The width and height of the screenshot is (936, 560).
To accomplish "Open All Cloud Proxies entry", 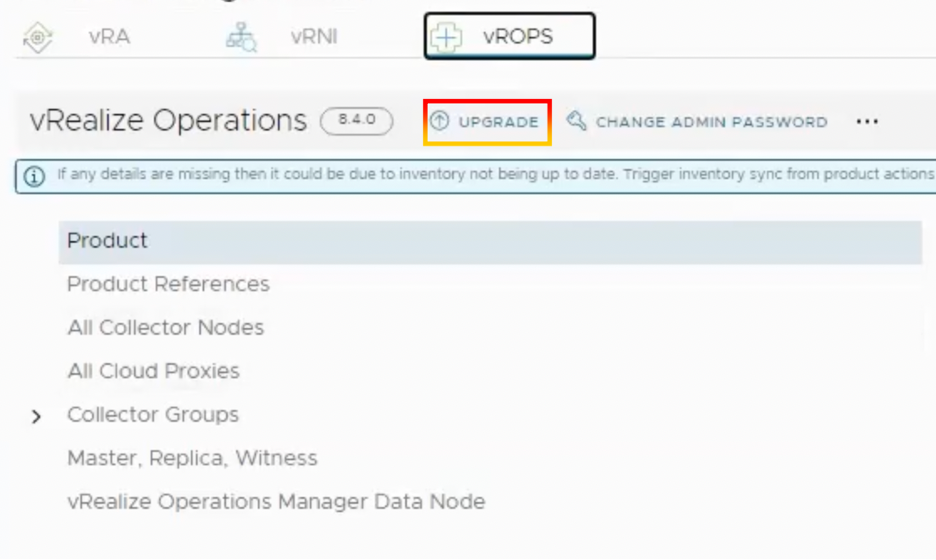I will click(153, 371).
